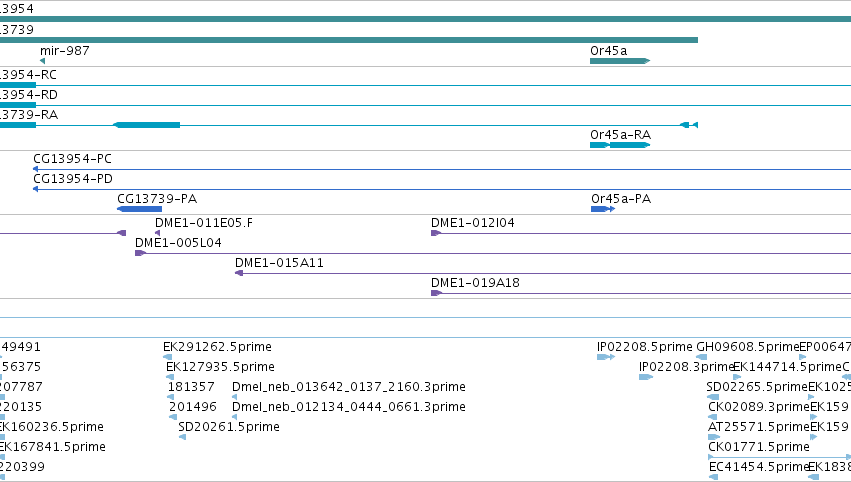851x482 pixels.
Task: Select the 13954-RD transcript label
Action: coord(29,95)
